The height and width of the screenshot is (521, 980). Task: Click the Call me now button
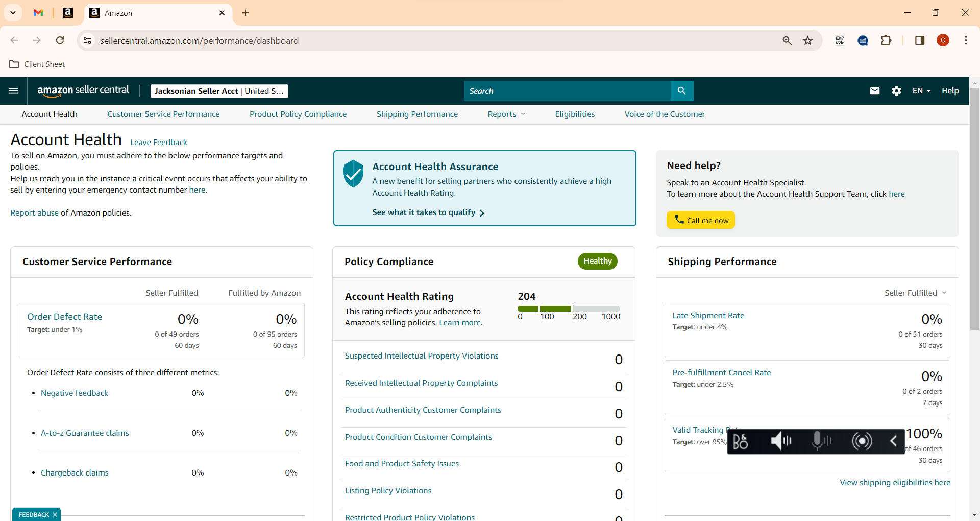[x=701, y=220]
